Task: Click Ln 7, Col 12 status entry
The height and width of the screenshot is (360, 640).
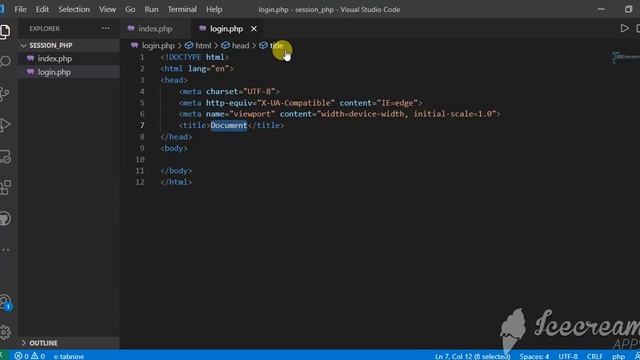Action: point(472,356)
